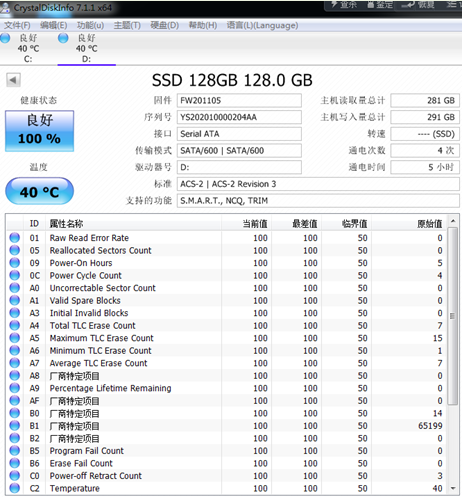This screenshot has width=462, height=497.
Task: Click the Raw Read Error Rate status orb
Action: pyautogui.click(x=15, y=238)
